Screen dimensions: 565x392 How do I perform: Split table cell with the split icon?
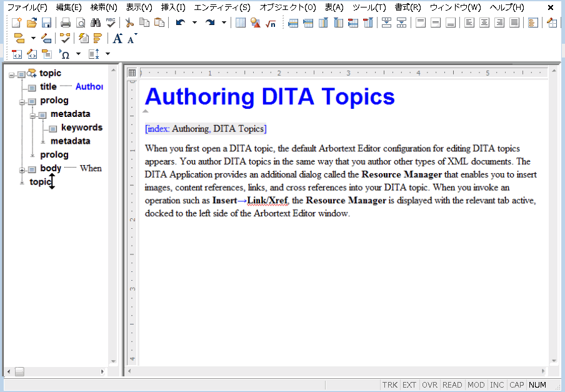[401, 23]
